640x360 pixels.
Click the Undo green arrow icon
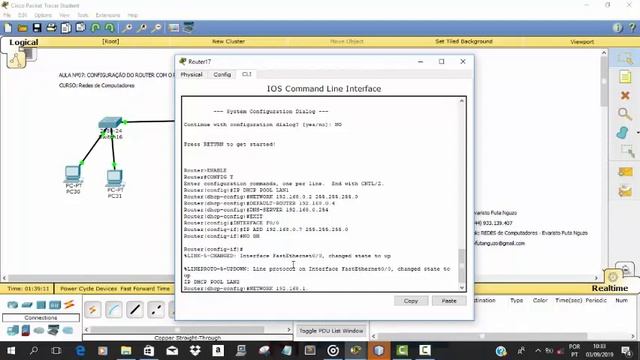pos(95,28)
